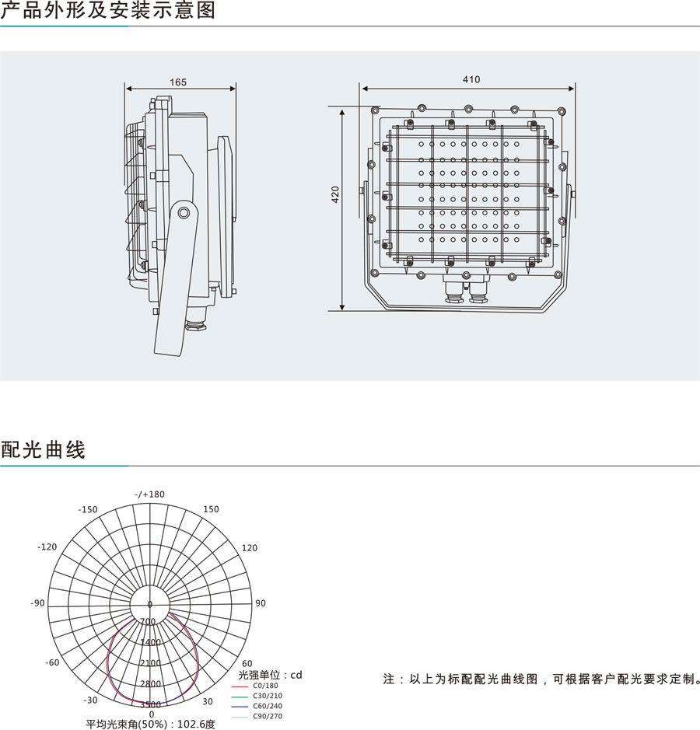This screenshot has width=700, height=730.
Task: Click the 光强单位 cd label
Action: click(x=270, y=674)
